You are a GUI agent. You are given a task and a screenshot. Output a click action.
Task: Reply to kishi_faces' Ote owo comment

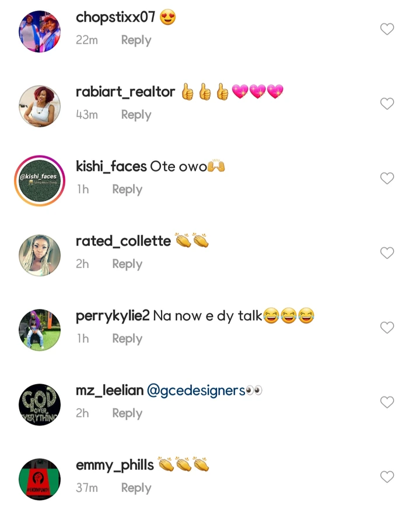click(127, 189)
